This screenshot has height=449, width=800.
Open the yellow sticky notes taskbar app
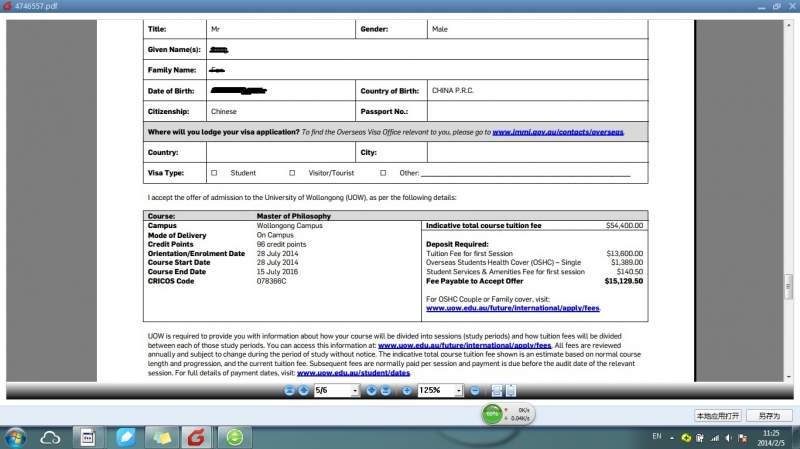click(x=162, y=437)
